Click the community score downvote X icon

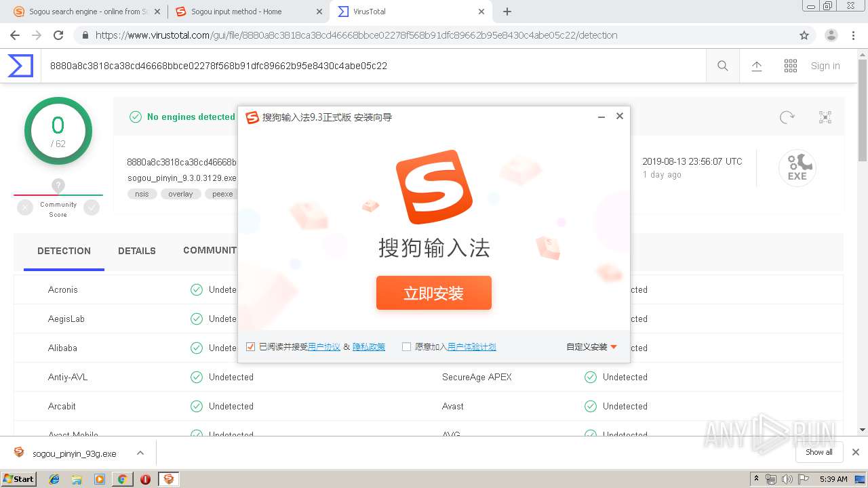click(x=25, y=208)
